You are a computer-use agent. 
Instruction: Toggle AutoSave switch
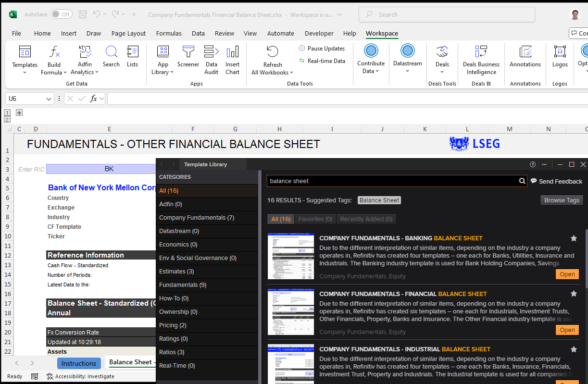(x=62, y=14)
